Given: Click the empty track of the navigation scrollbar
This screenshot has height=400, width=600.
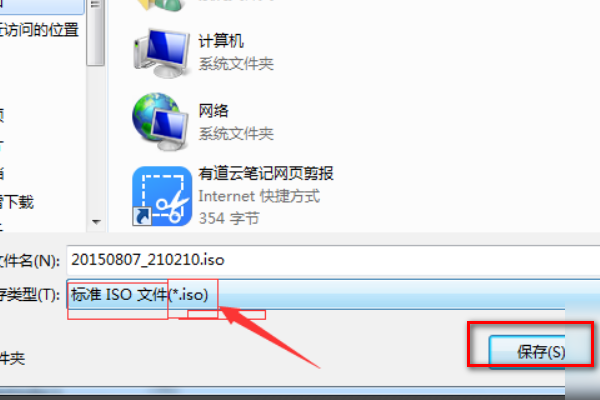Looking at the screenshot, I should pos(96,140).
